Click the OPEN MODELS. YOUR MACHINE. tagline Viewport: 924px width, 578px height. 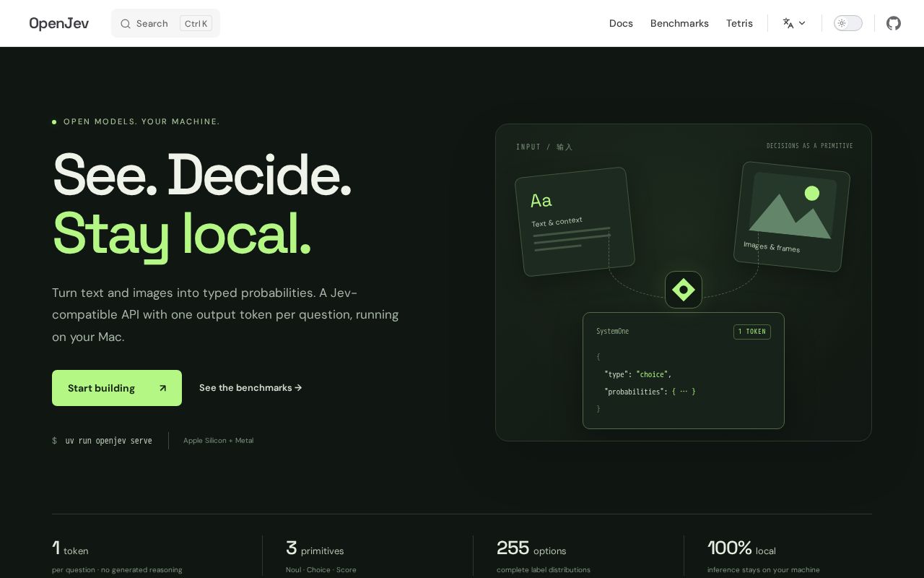click(x=141, y=121)
